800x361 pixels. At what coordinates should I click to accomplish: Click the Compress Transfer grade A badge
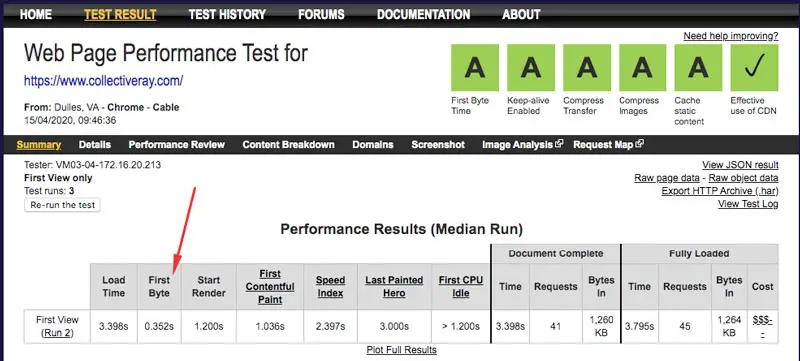(x=587, y=67)
